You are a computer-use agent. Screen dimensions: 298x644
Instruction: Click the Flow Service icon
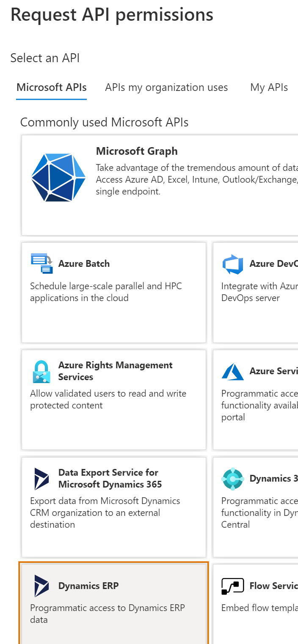(x=233, y=586)
